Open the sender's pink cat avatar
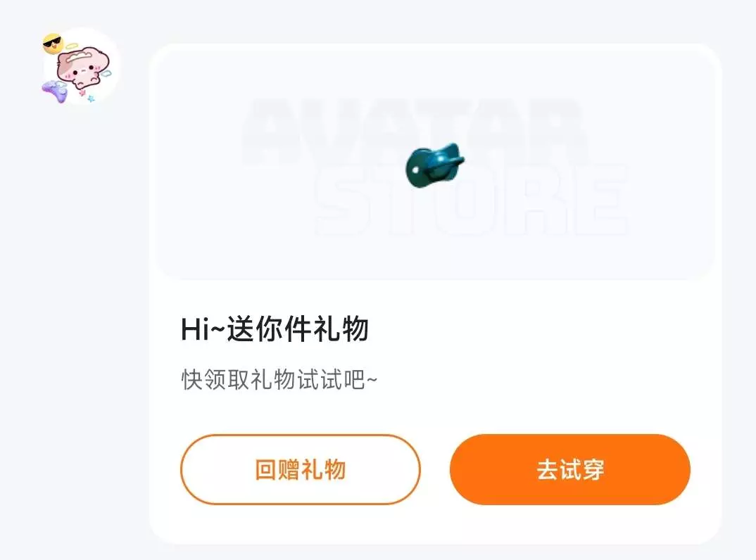 click(80, 66)
